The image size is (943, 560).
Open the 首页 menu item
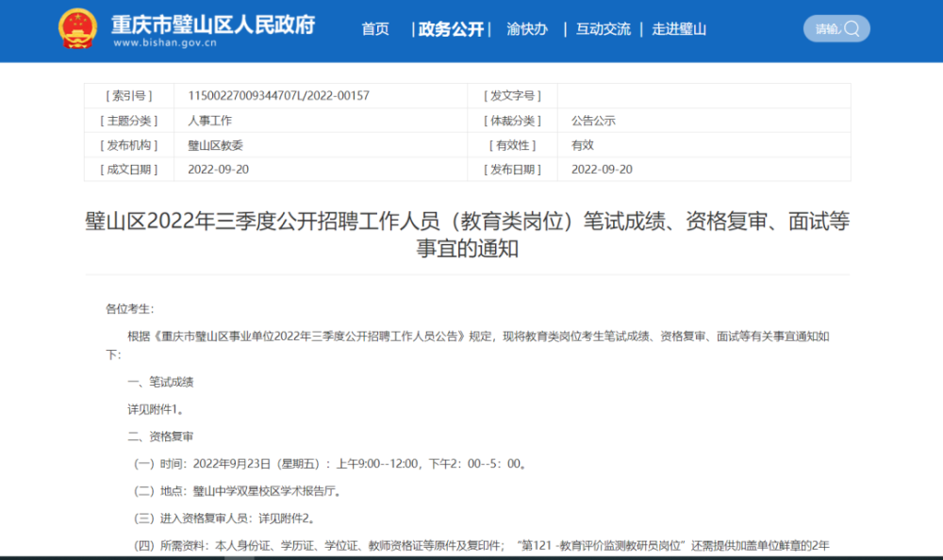point(375,29)
